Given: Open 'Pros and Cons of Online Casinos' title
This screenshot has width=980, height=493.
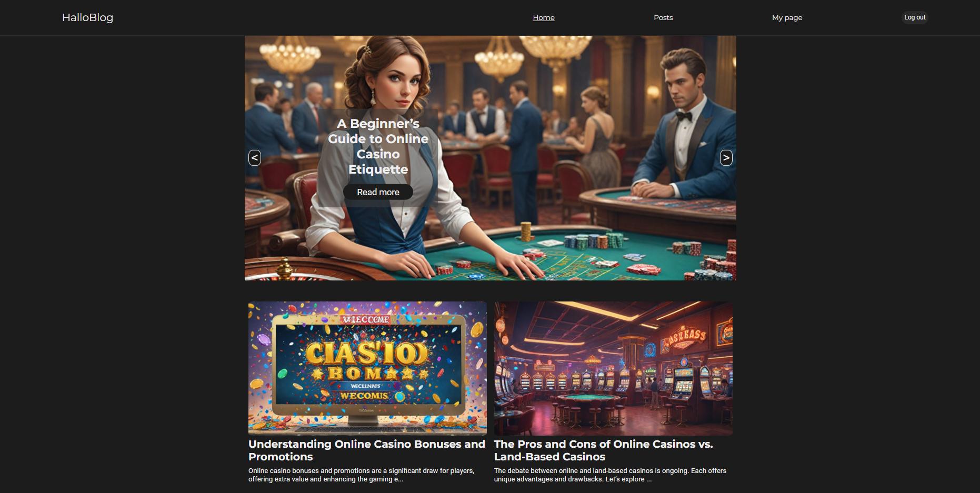Looking at the screenshot, I should (x=604, y=450).
